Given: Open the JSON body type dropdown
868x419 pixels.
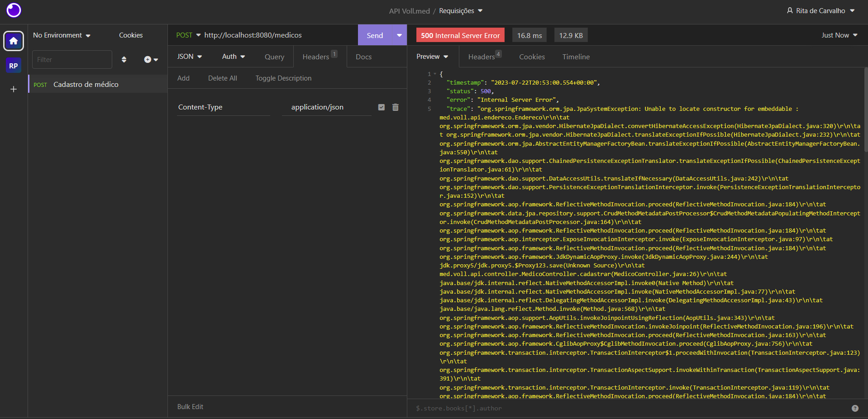Looking at the screenshot, I should pos(190,57).
